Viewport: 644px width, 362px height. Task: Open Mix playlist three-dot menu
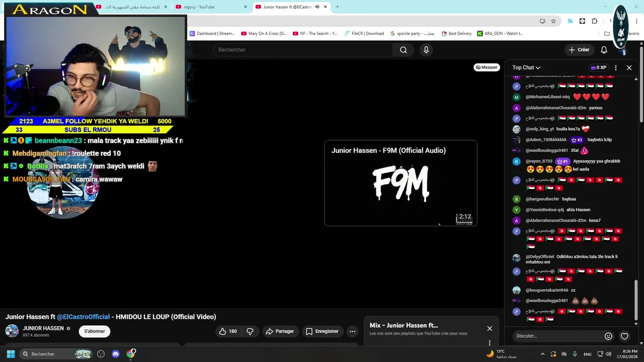click(490, 343)
